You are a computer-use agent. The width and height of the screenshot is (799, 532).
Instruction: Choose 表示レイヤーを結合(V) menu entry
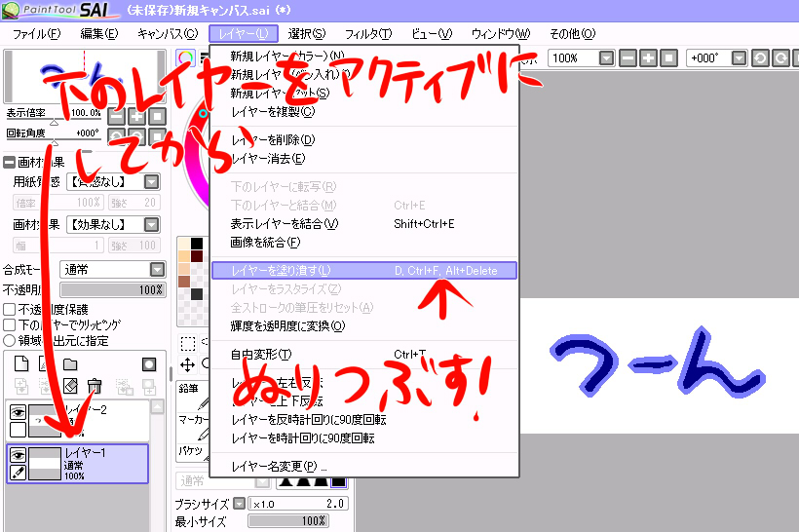364,224
